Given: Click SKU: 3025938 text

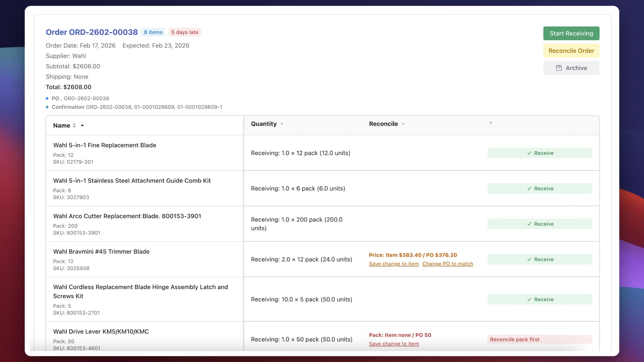Looking at the screenshot, I should click(71, 268).
